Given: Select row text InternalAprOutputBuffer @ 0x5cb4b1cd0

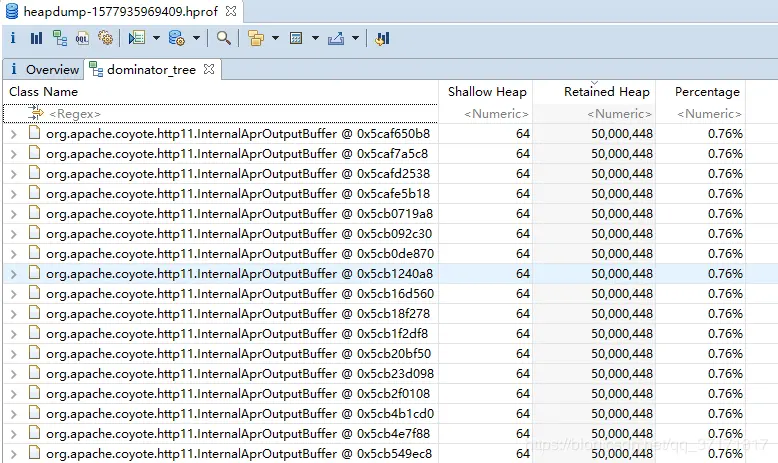Looking at the screenshot, I should coord(240,414).
